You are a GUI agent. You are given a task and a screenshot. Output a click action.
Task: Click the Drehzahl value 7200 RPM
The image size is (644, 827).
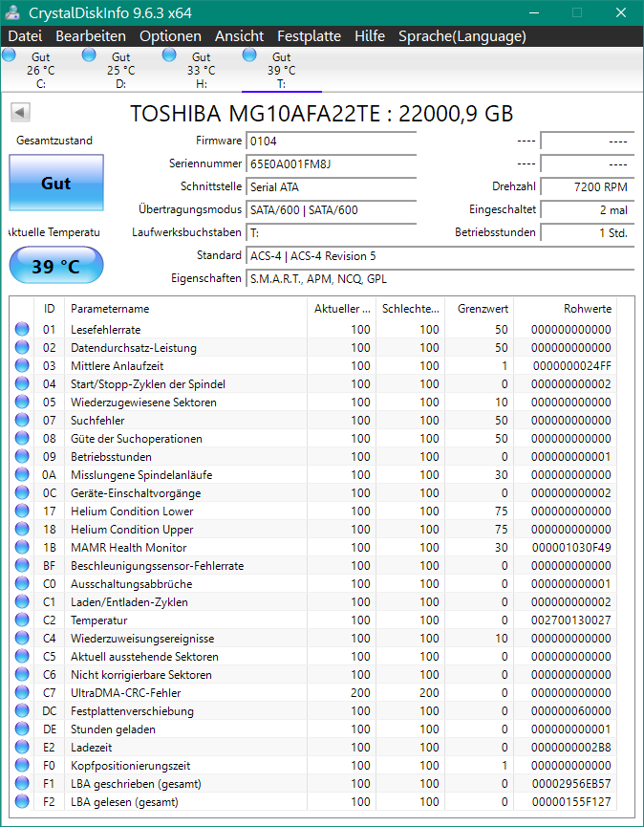[587, 186]
